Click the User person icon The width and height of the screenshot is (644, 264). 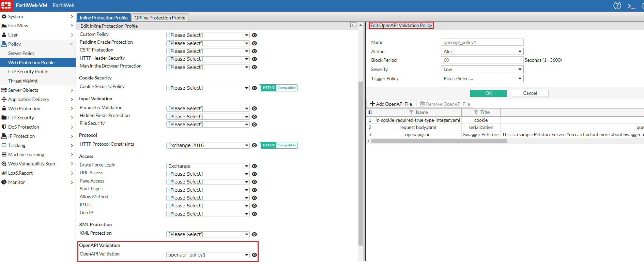[4, 35]
